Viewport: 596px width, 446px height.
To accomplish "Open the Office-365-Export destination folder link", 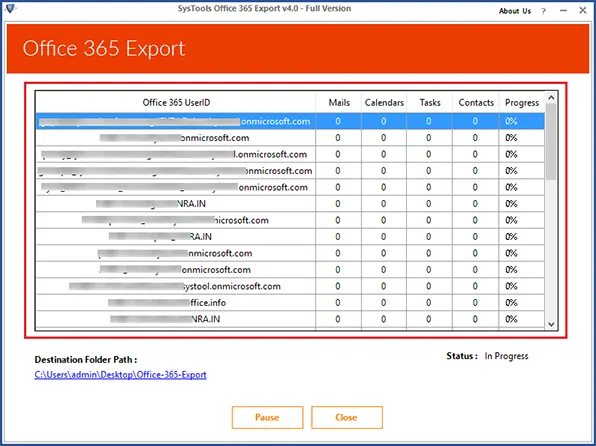I will [x=120, y=375].
